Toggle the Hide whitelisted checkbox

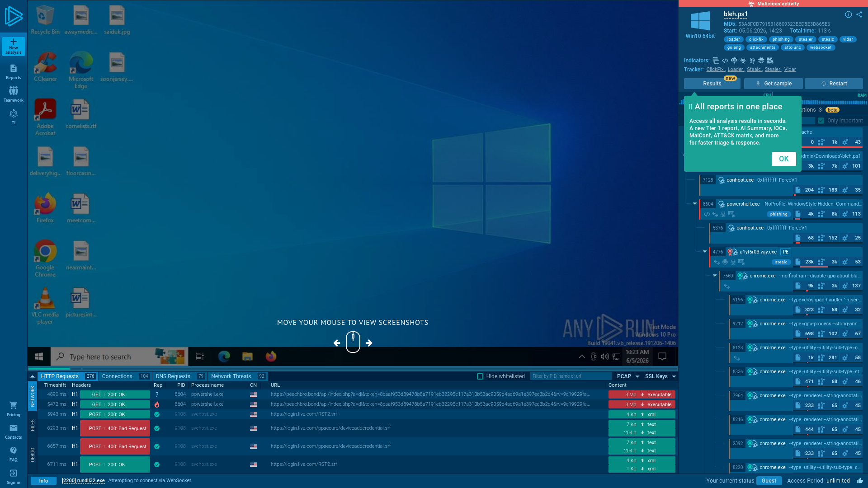(480, 376)
